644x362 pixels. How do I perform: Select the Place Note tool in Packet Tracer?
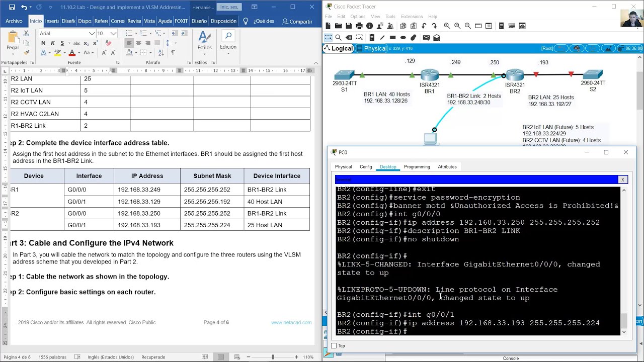click(372, 37)
